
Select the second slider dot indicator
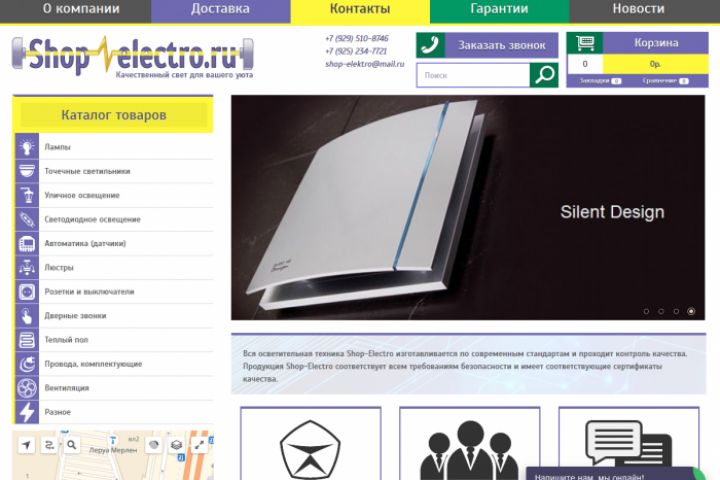pos(661,311)
